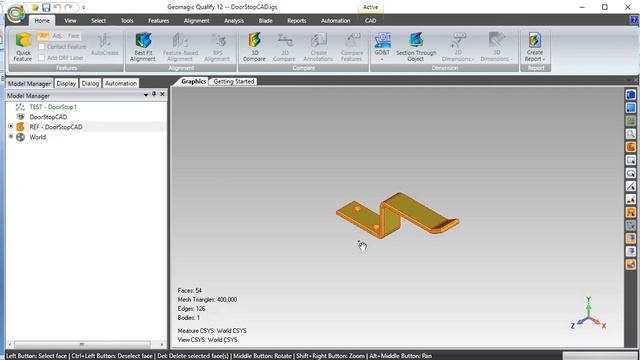The width and height of the screenshot is (640, 360).
Task: Click the Undo arrow icon
Action: pyautogui.click(x=57, y=7)
